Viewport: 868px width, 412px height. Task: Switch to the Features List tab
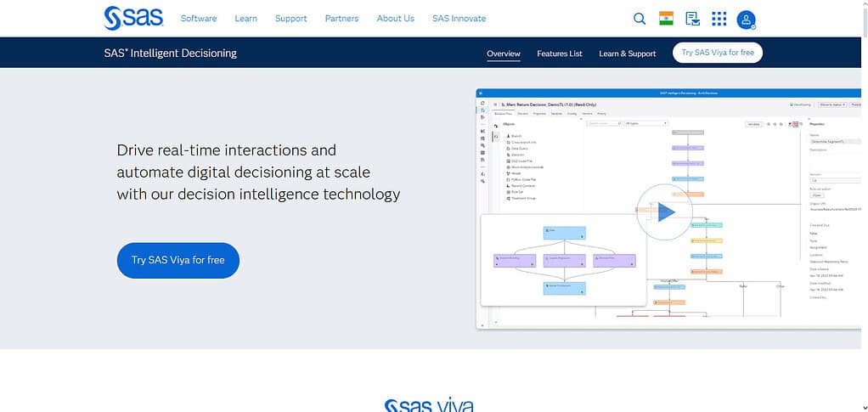(x=559, y=54)
